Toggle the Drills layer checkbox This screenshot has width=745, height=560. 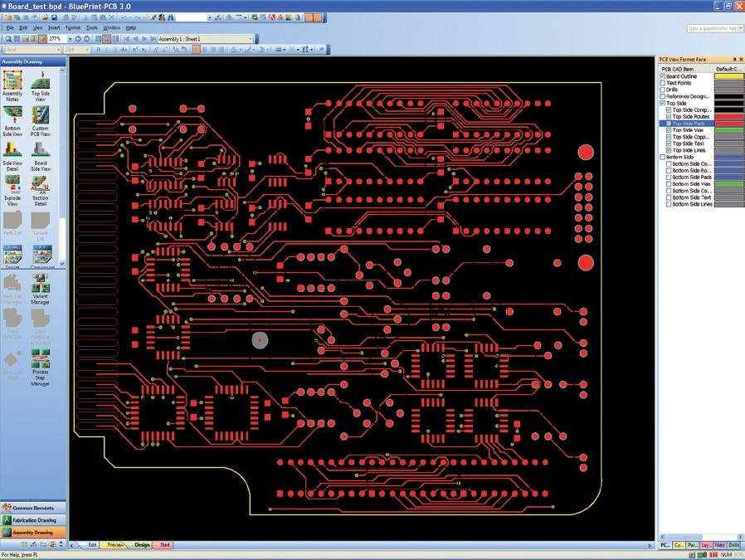point(663,90)
